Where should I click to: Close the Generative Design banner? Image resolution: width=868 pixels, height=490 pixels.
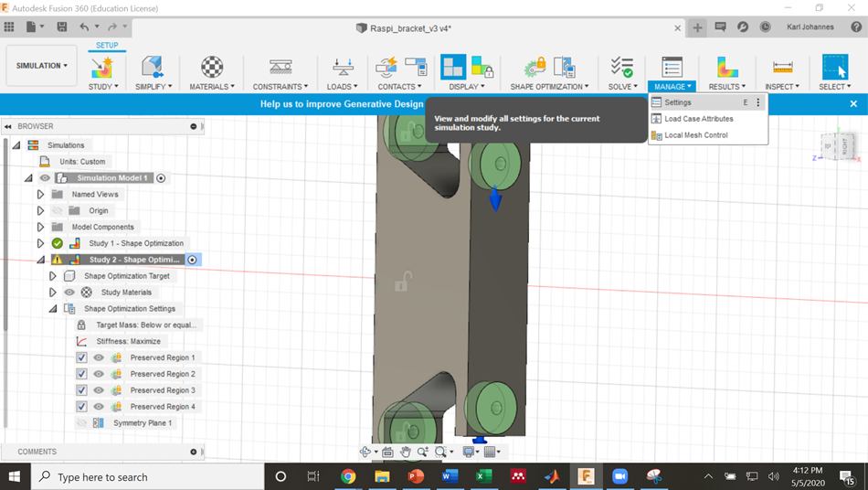coord(853,103)
